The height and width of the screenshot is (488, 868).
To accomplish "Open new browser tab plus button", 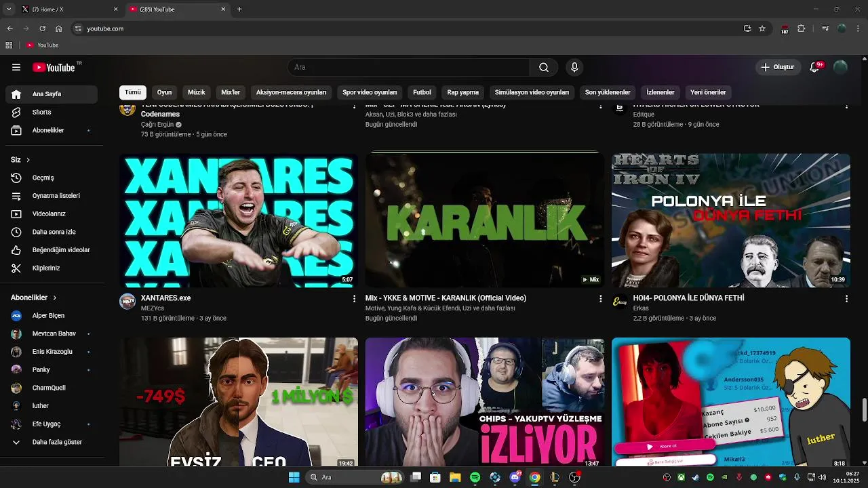I will (239, 9).
